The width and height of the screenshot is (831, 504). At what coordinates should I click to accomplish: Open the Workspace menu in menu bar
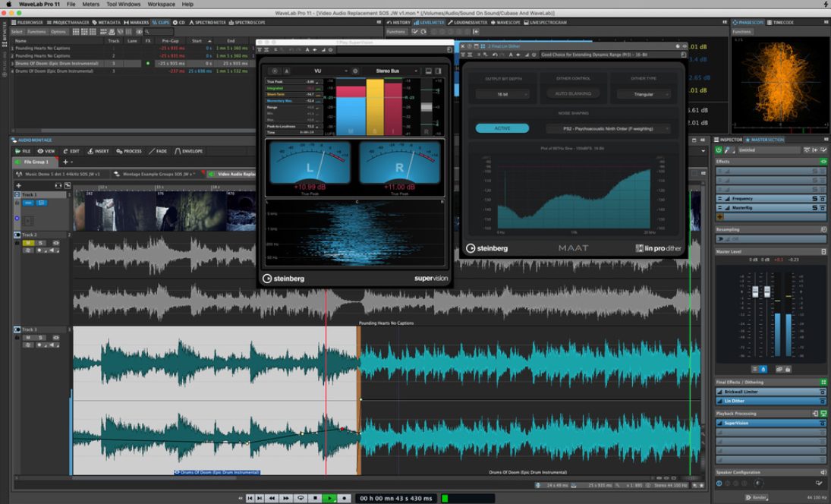pos(161,5)
